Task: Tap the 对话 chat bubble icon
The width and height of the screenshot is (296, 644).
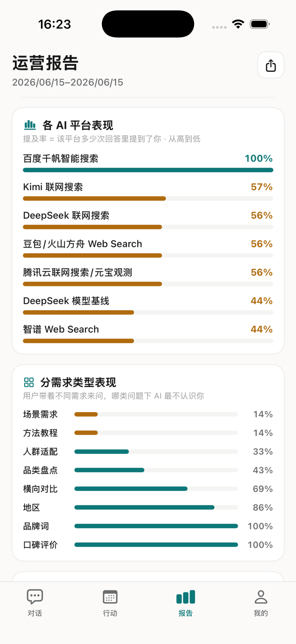Action: 35,596
